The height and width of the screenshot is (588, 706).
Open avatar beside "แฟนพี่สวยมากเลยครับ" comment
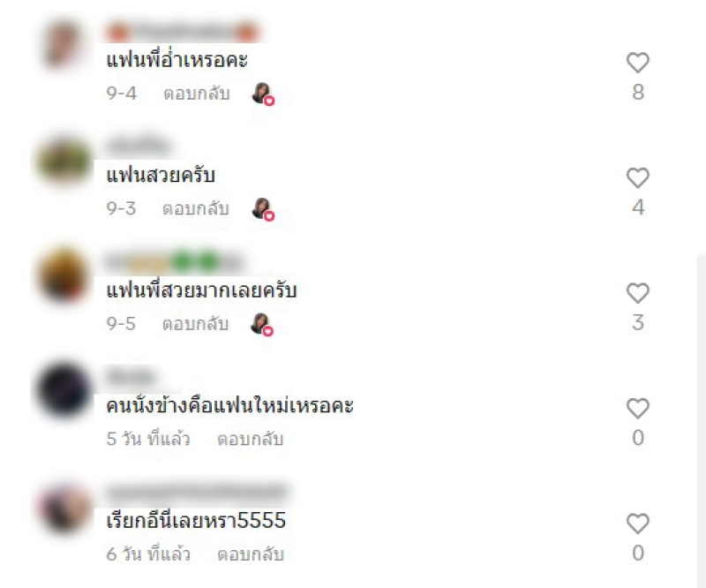[64, 275]
